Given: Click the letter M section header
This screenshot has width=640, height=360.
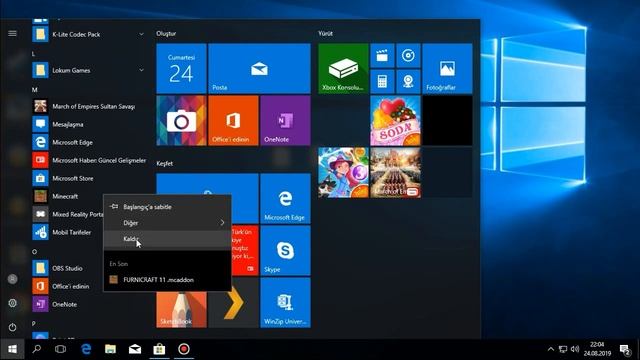Looking at the screenshot, I should point(35,90).
